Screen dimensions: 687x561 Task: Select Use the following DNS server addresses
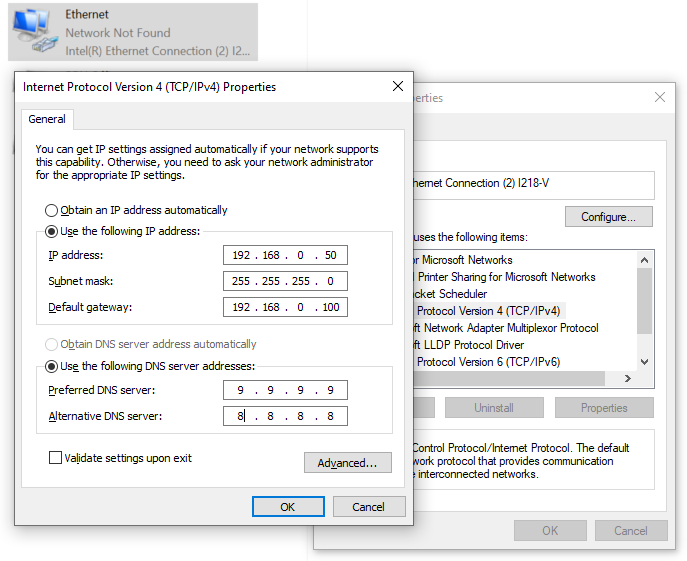[x=52, y=366]
